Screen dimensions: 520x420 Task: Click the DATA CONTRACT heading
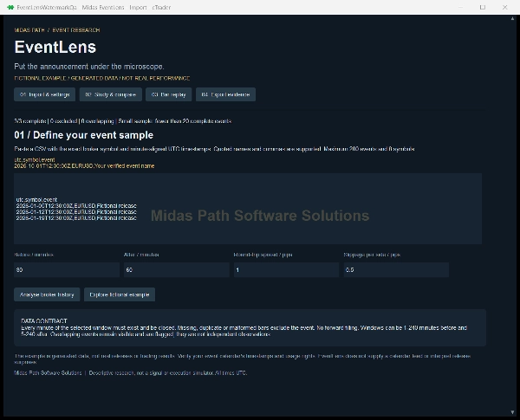point(44,320)
